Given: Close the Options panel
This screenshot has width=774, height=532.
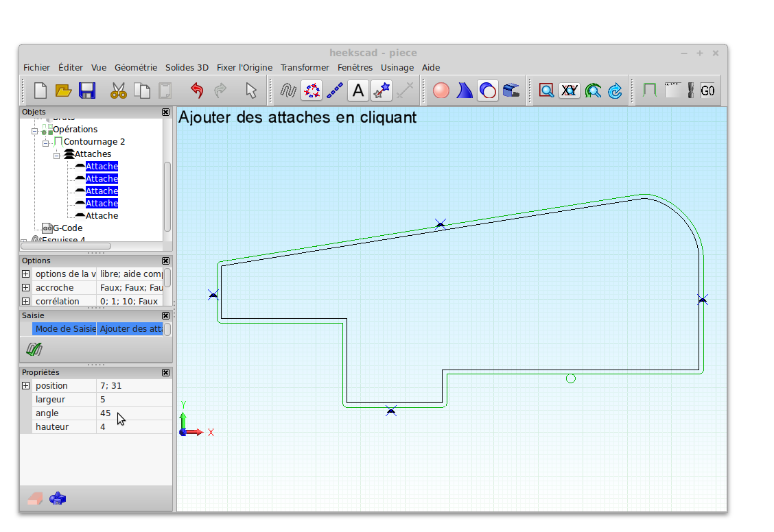Looking at the screenshot, I should [x=165, y=261].
